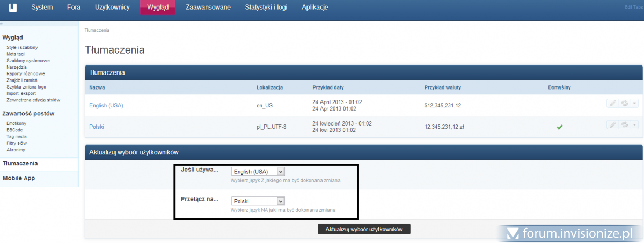The width and height of the screenshot is (644, 243).
Task: Go to the Statystyki i logi tab
Action: (266, 8)
